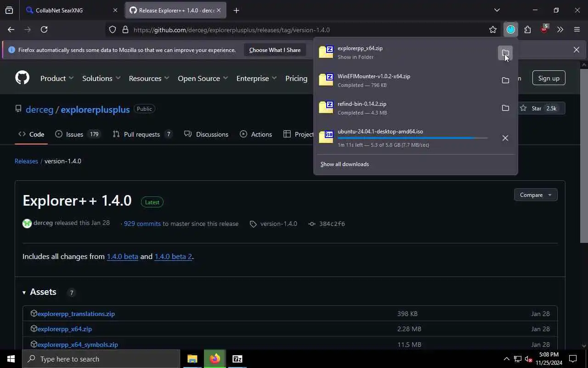This screenshot has height=368, width=588.
Task: Click the Firefox taskbar icon
Action: click(x=215, y=359)
